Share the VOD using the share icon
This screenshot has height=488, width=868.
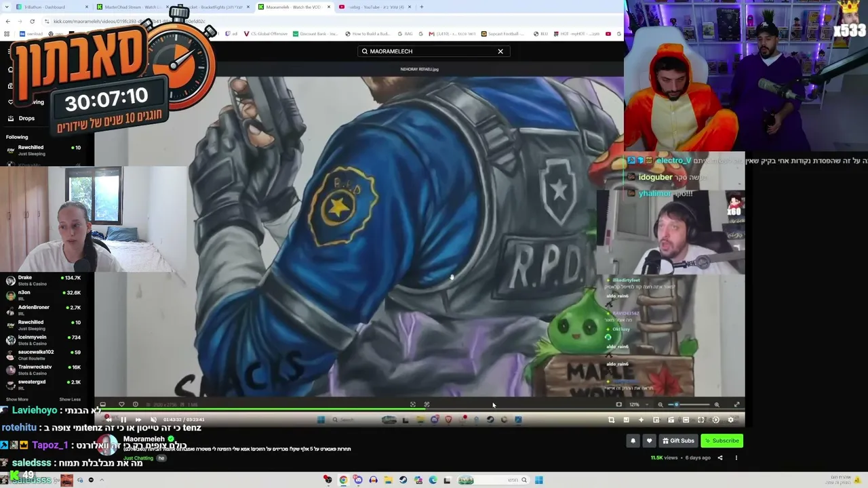(x=720, y=457)
